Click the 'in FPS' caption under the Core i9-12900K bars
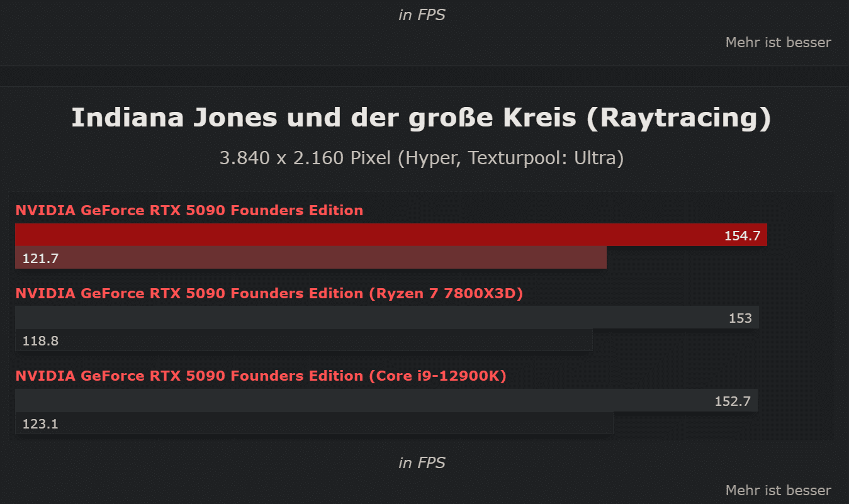 coord(422,463)
